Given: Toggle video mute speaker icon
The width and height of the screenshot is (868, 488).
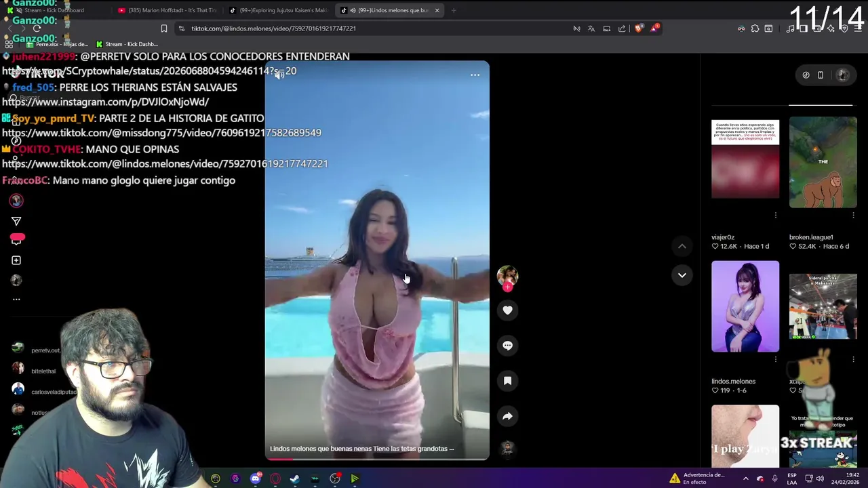Looking at the screenshot, I should coord(279,75).
